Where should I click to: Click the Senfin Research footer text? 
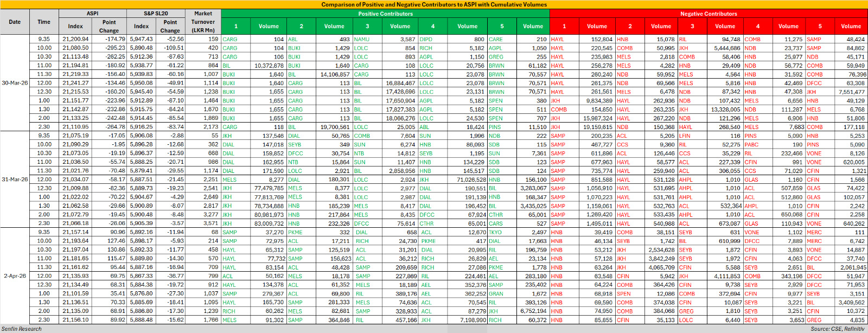tap(22, 329)
